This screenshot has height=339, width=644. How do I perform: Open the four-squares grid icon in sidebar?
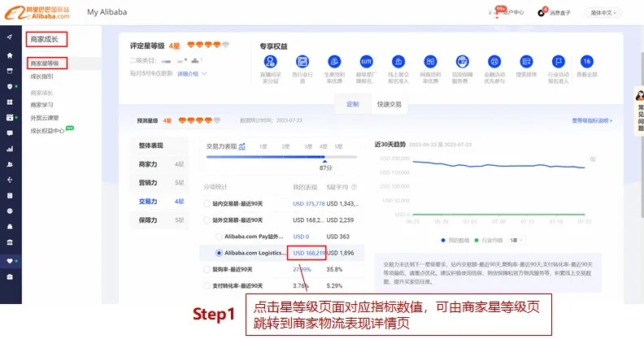pos(10,102)
